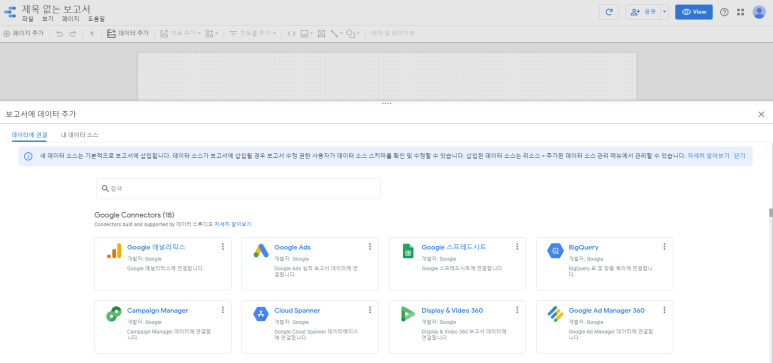This screenshot has width=773, height=363.
Task: Click the 데이터 추가 toolbar button
Action: [x=128, y=34]
